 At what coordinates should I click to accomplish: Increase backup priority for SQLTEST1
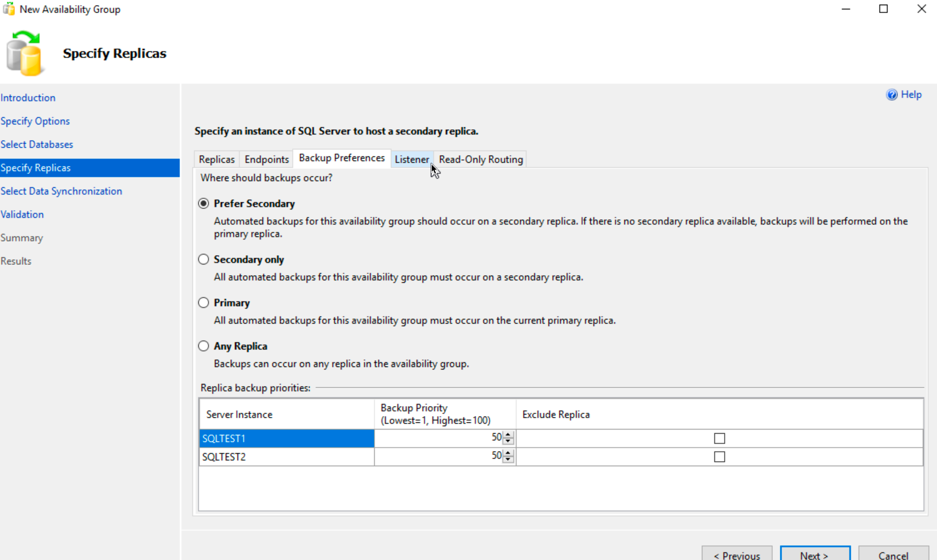point(508,435)
